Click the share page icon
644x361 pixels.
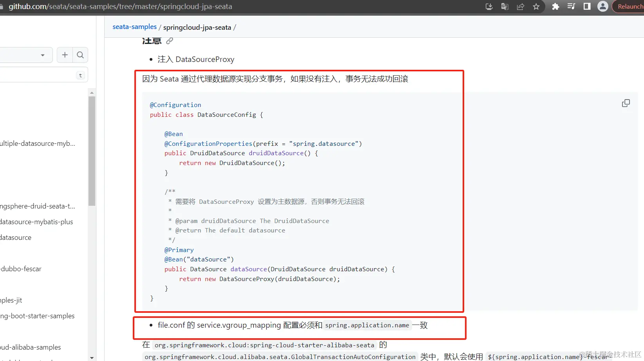coord(521,7)
